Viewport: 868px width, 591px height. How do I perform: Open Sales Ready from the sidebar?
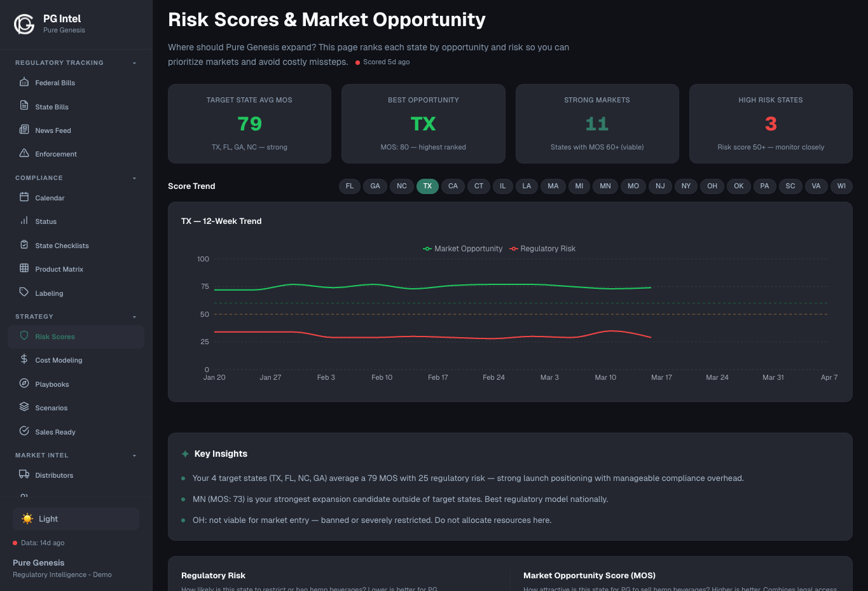point(57,432)
